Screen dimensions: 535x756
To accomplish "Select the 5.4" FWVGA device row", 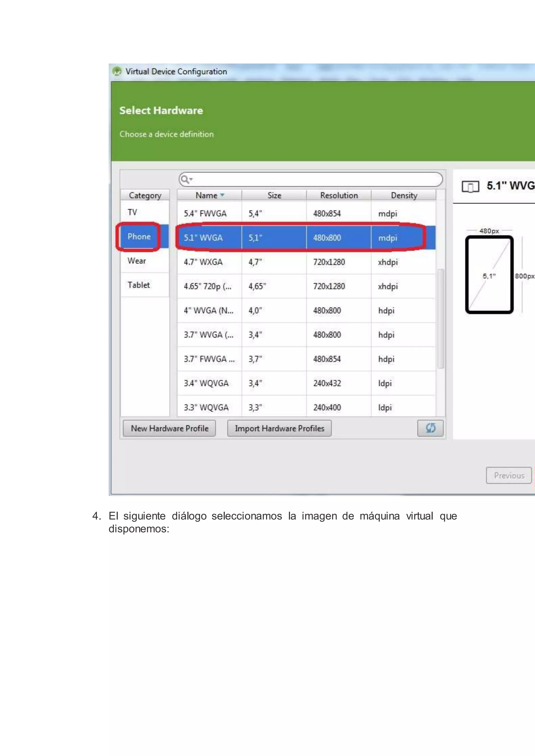I will (x=306, y=213).
